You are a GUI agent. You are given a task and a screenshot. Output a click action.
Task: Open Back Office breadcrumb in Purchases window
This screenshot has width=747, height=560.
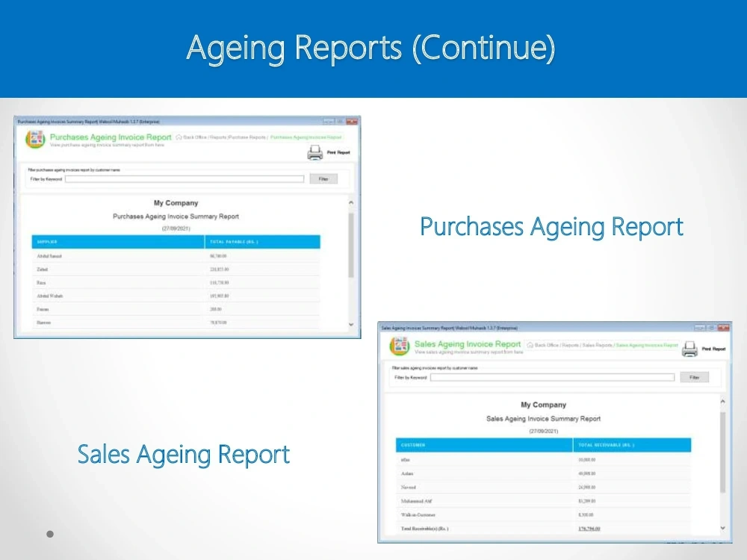195,137
